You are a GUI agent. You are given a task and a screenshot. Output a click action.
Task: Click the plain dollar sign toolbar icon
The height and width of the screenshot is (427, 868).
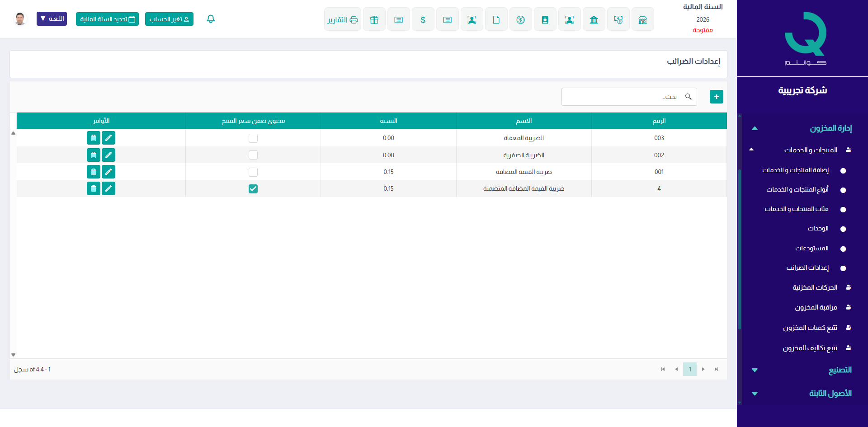point(423,19)
